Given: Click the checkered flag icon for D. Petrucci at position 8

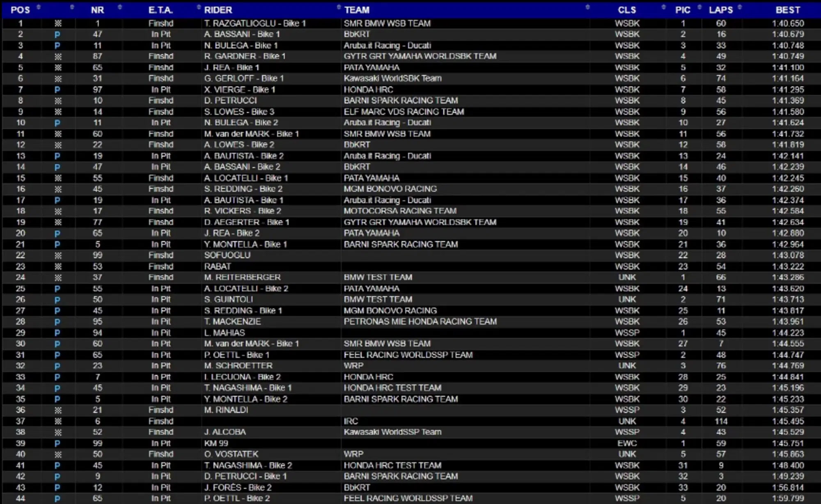Looking at the screenshot, I should (x=58, y=101).
